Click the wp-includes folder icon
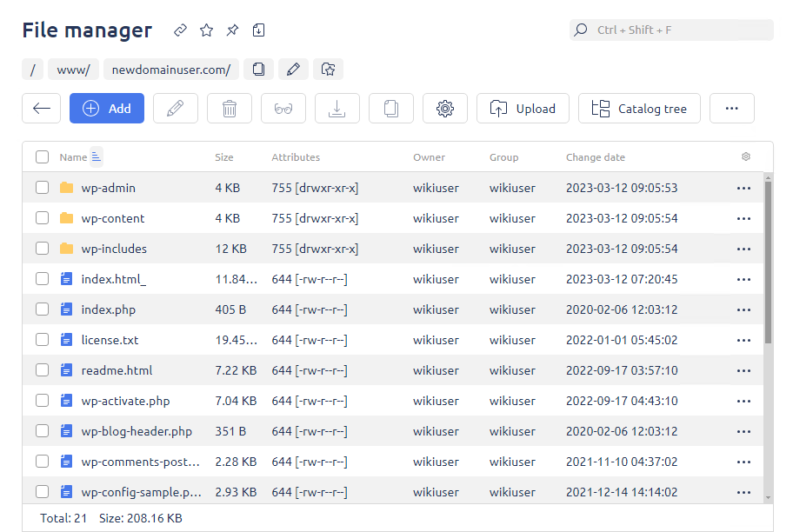 point(66,249)
